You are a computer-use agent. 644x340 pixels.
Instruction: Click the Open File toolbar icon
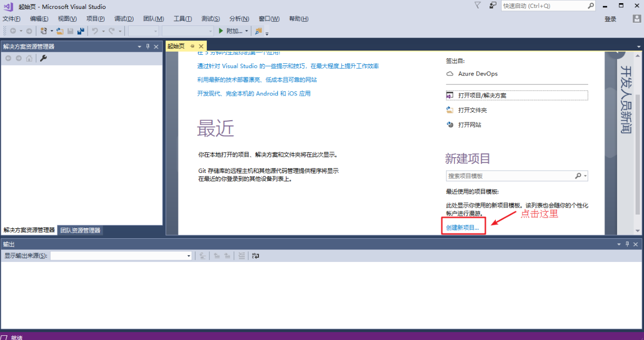(60, 31)
